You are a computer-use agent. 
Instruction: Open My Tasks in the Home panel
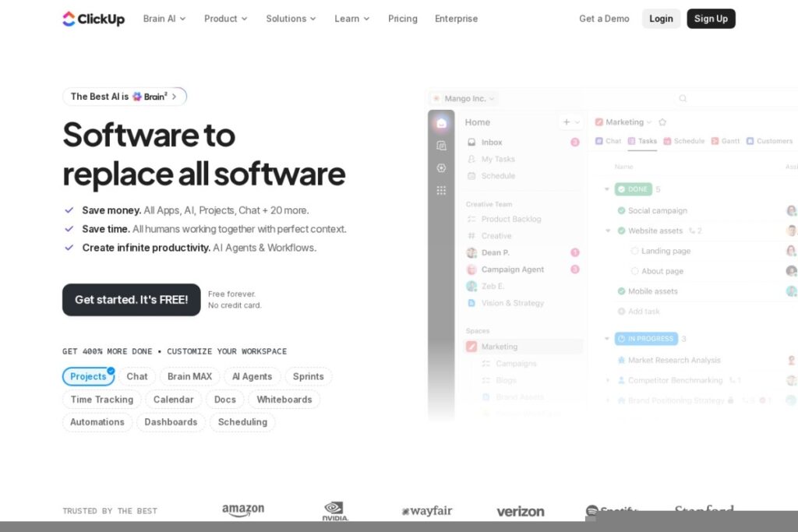point(523,159)
